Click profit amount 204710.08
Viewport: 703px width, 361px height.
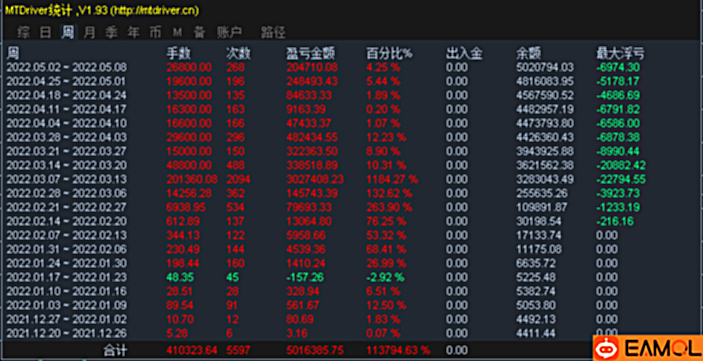tap(312, 68)
